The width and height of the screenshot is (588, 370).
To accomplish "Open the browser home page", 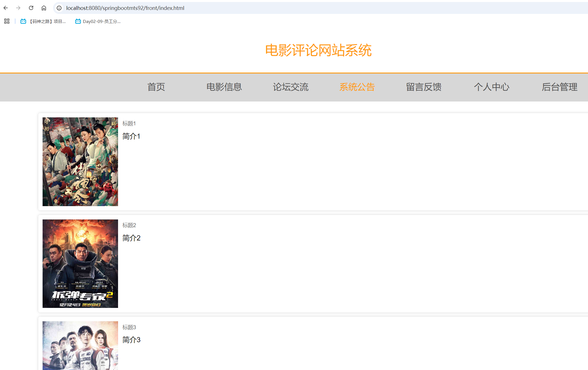I will (44, 8).
